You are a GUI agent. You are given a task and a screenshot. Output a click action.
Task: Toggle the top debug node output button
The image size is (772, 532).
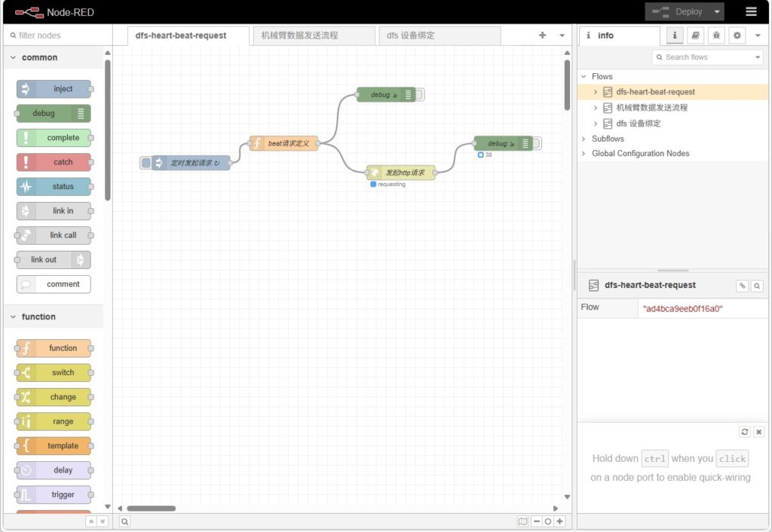pos(420,95)
